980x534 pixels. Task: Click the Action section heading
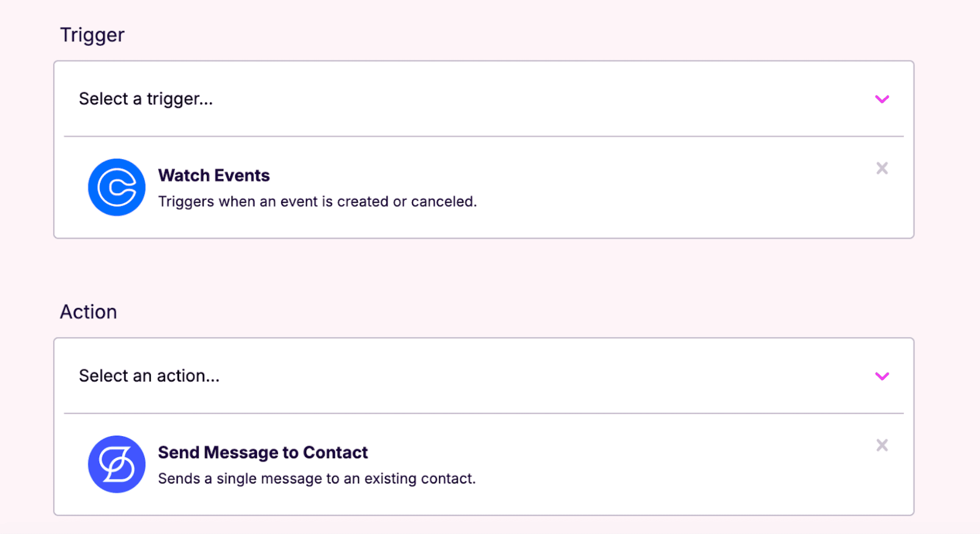89,312
